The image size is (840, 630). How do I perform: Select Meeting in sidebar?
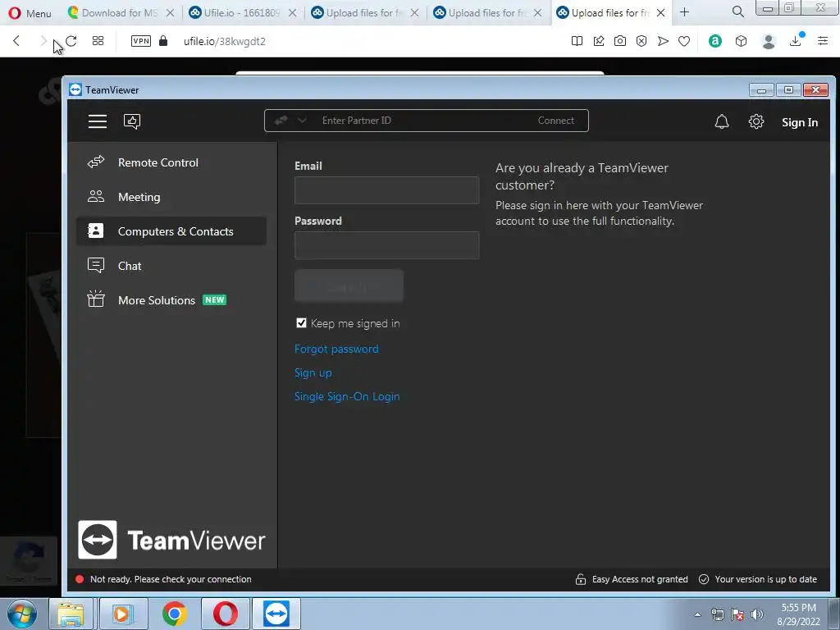171,197
